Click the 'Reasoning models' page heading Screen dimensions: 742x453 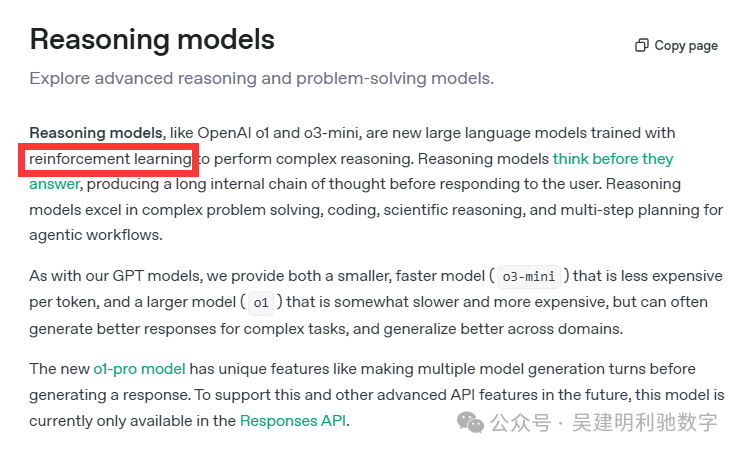(x=152, y=40)
